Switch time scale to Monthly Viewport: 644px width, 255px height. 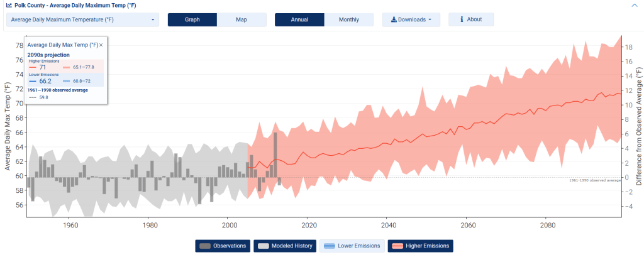click(349, 19)
